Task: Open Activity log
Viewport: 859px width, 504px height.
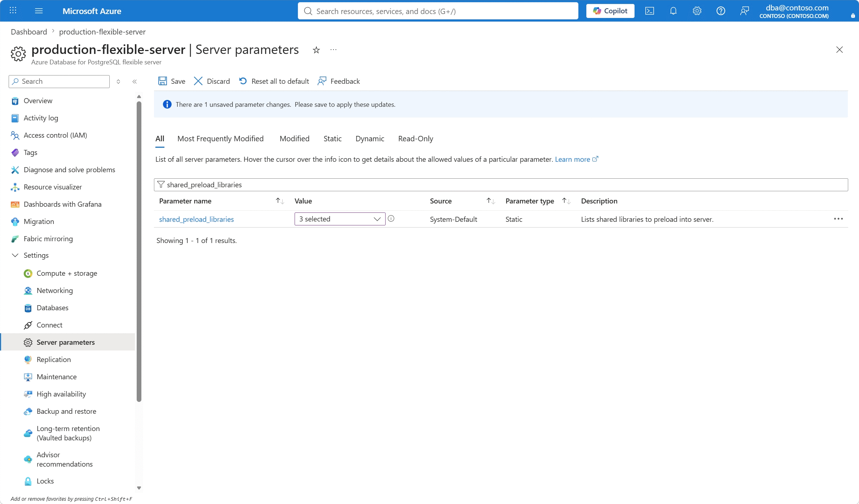Action: [x=41, y=118]
